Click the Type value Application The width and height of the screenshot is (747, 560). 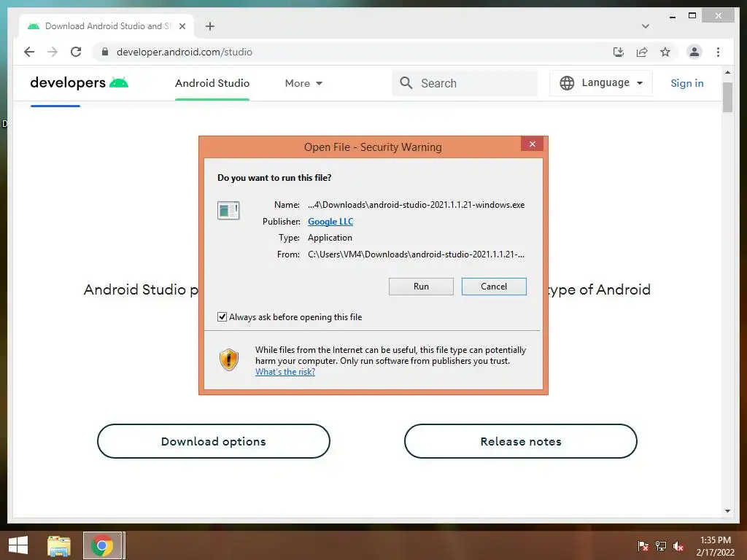[x=330, y=238]
